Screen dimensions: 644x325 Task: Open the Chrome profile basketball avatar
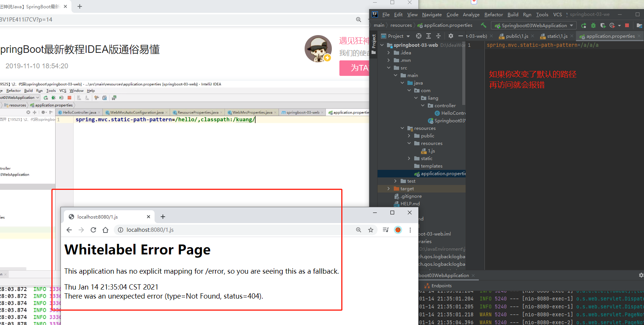point(398,230)
